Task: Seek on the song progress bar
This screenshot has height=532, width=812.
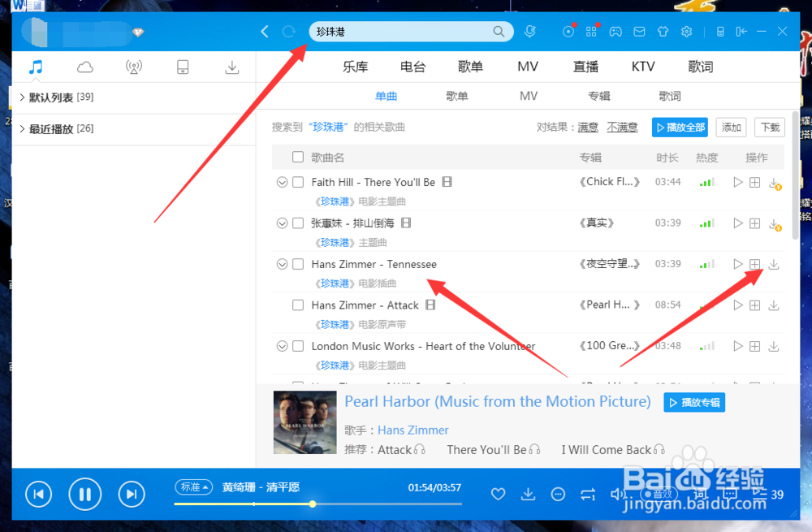Action: coord(318,504)
